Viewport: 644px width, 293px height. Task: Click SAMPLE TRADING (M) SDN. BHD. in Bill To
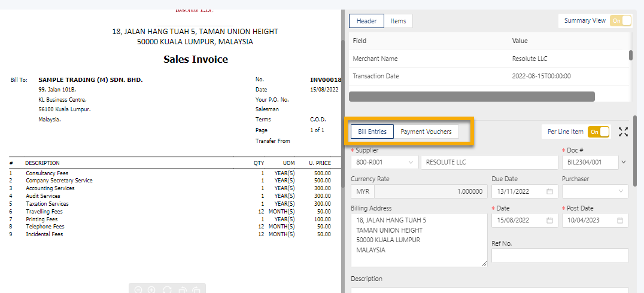(x=90, y=80)
